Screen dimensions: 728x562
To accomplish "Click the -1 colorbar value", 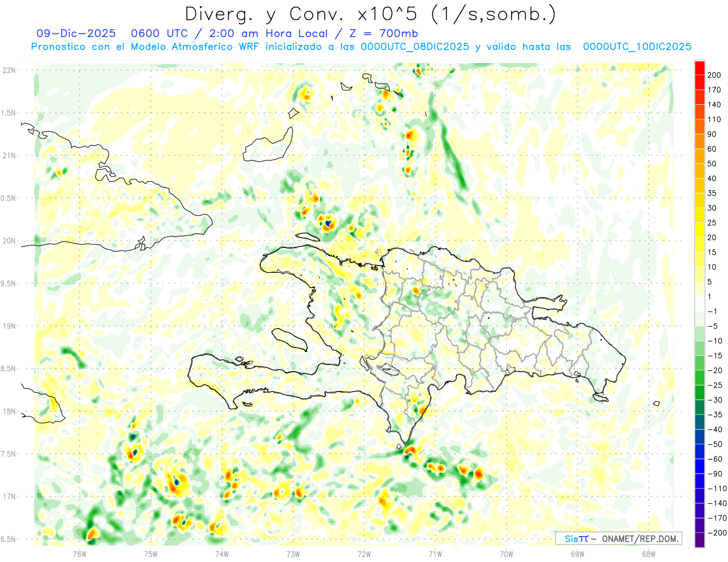I will point(712,311).
